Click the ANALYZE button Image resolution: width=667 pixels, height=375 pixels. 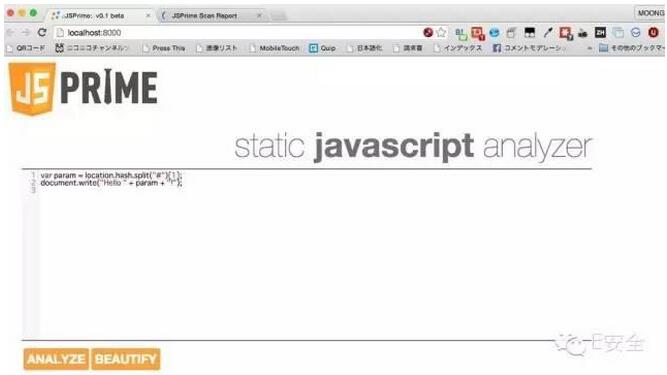(x=56, y=359)
